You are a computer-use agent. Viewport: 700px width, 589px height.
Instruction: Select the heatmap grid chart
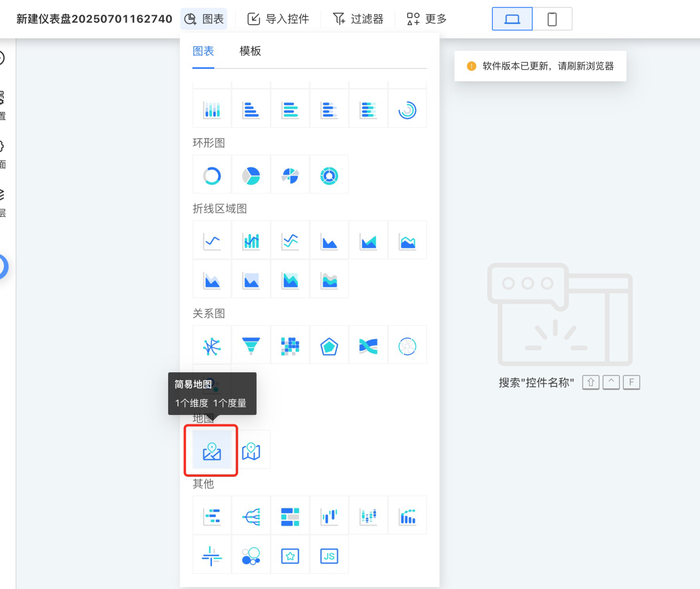point(290,346)
